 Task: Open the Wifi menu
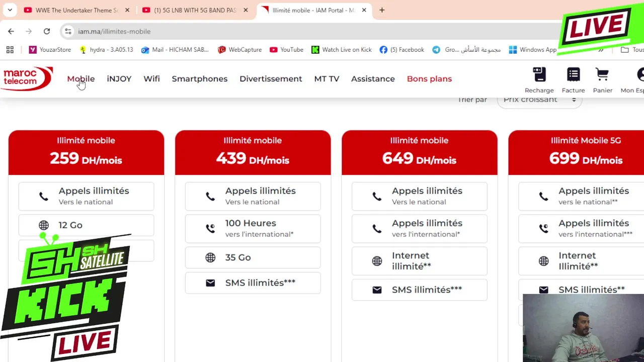click(x=151, y=79)
